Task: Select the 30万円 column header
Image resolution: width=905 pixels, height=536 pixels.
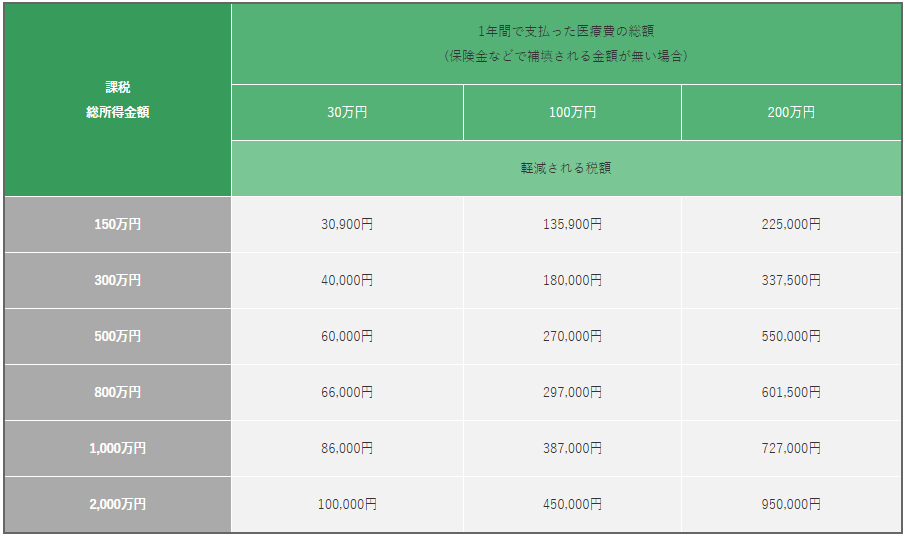Action: point(347,113)
